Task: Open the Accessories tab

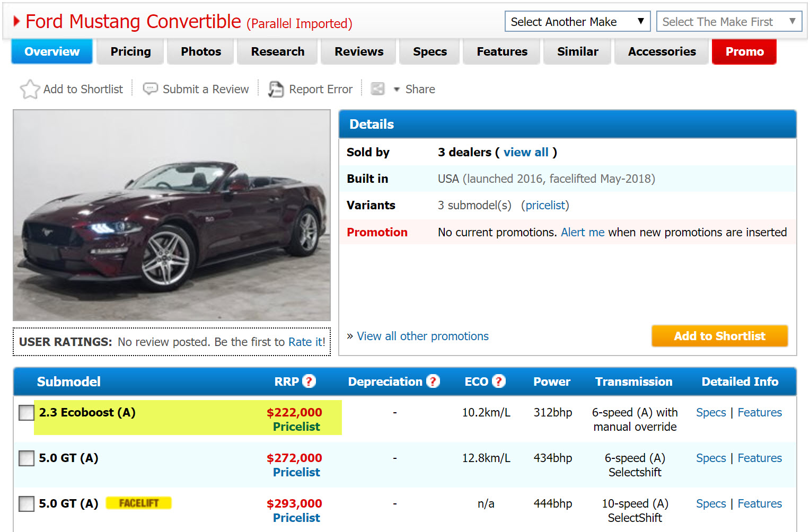Action: coord(662,51)
